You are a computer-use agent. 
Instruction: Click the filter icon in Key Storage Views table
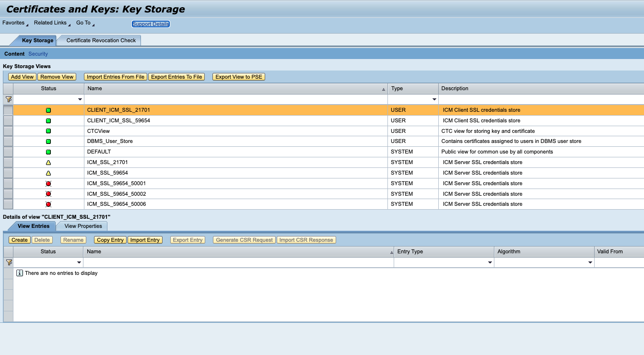click(8, 99)
